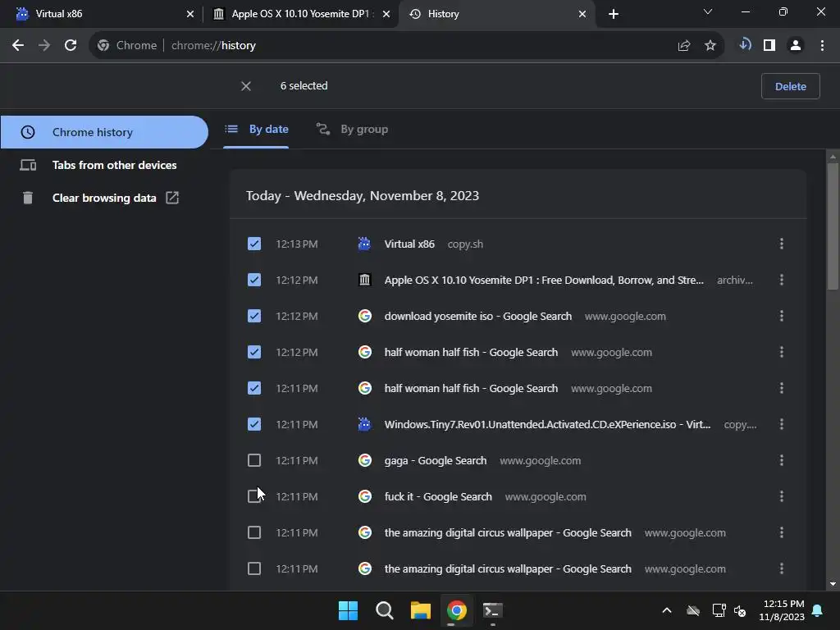
Task: Open more actions for fuck it entry
Action: (782, 496)
